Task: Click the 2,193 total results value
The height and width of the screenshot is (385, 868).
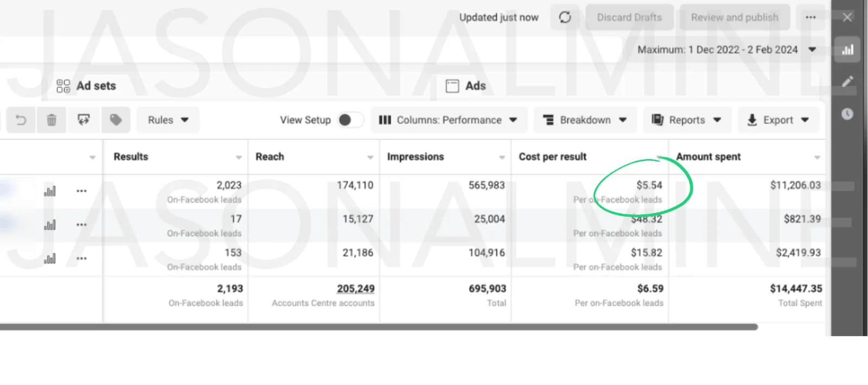Action: 230,288
